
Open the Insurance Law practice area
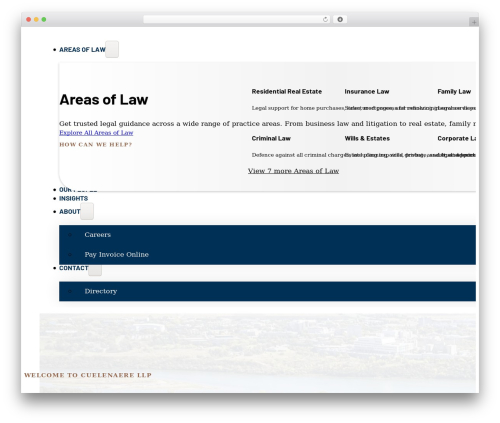[x=367, y=92]
